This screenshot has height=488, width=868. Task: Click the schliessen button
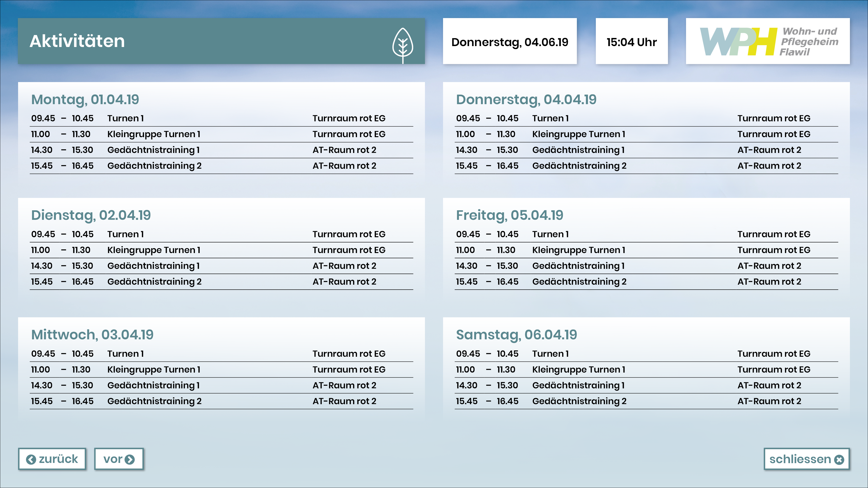click(806, 459)
